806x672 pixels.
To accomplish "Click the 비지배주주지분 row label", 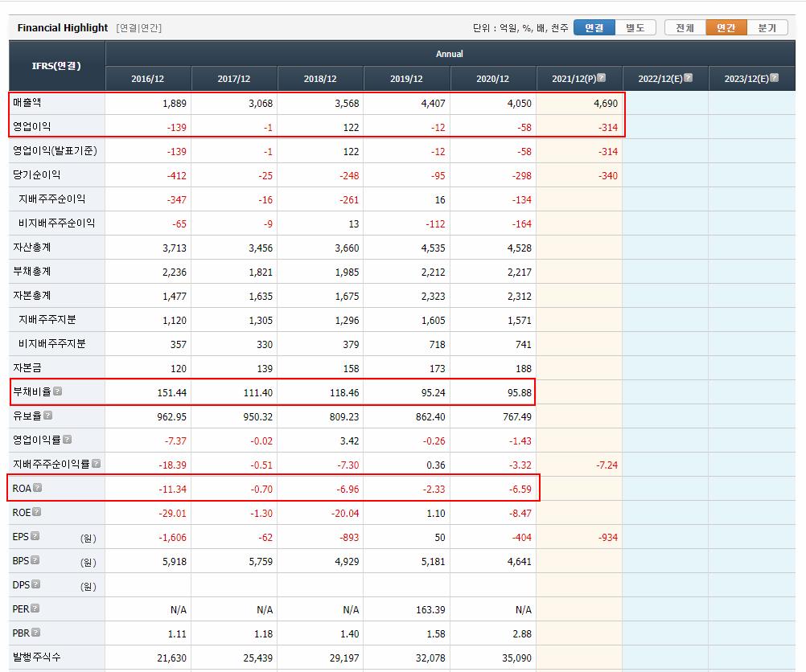I will tap(52, 344).
